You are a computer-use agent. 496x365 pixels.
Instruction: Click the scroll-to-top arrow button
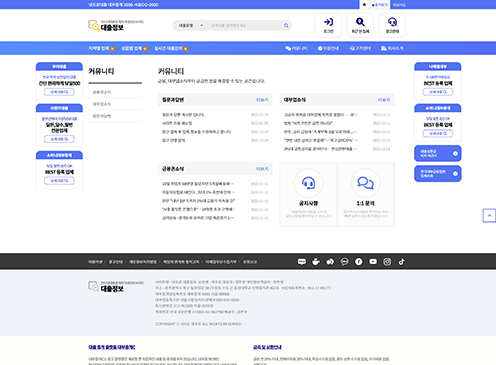click(x=489, y=216)
